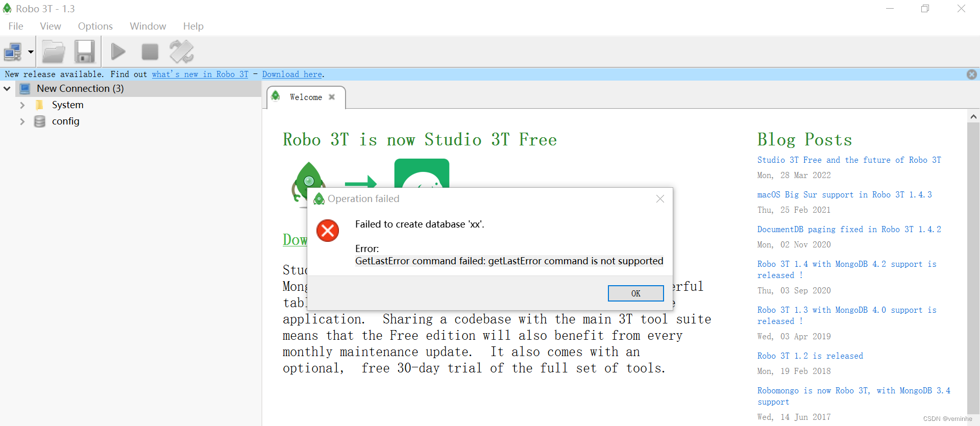
Task: Click OK in Operation failed dialog
Action: coord(635,293)
